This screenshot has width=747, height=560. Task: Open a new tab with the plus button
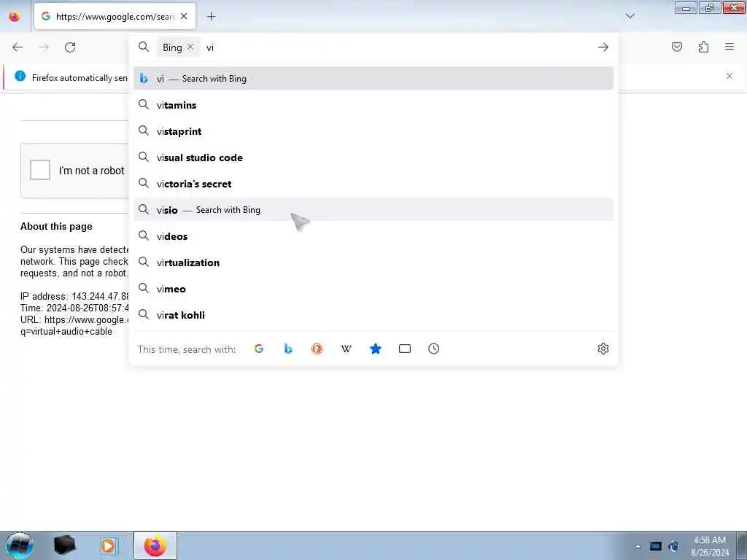point(211,17)
